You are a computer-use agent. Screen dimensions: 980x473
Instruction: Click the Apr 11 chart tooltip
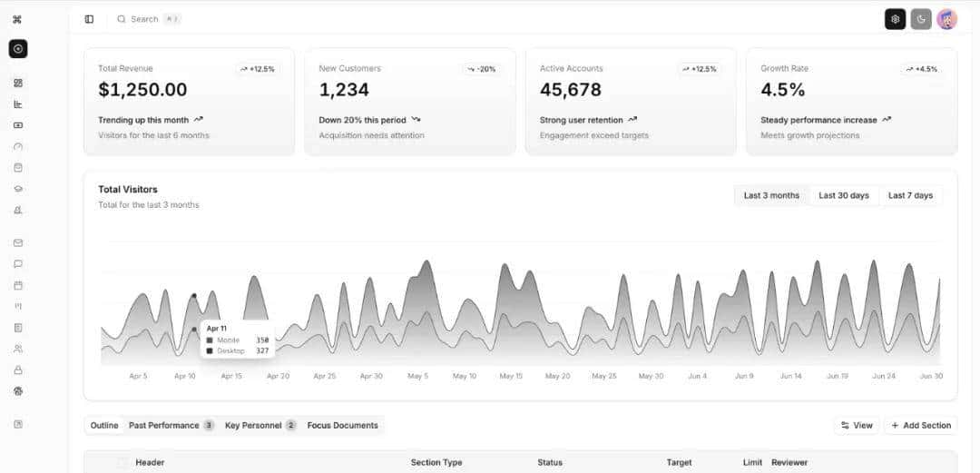238,340
